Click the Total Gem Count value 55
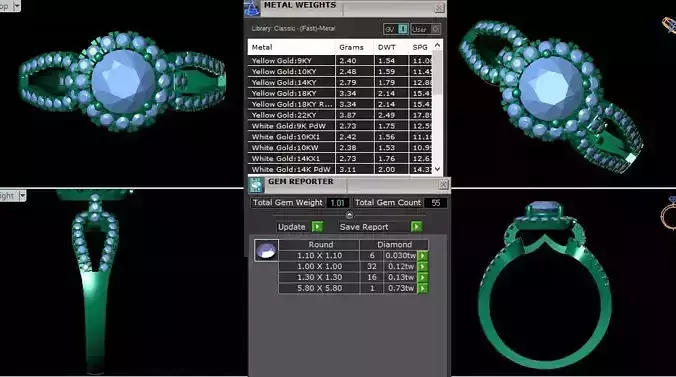 435,203
